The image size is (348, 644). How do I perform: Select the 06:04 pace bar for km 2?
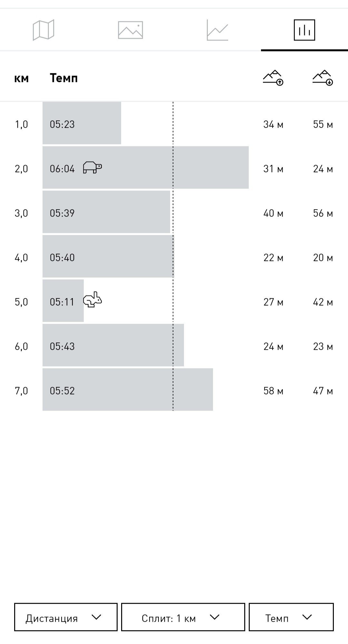pyautogui.click(x=146, y=167)
